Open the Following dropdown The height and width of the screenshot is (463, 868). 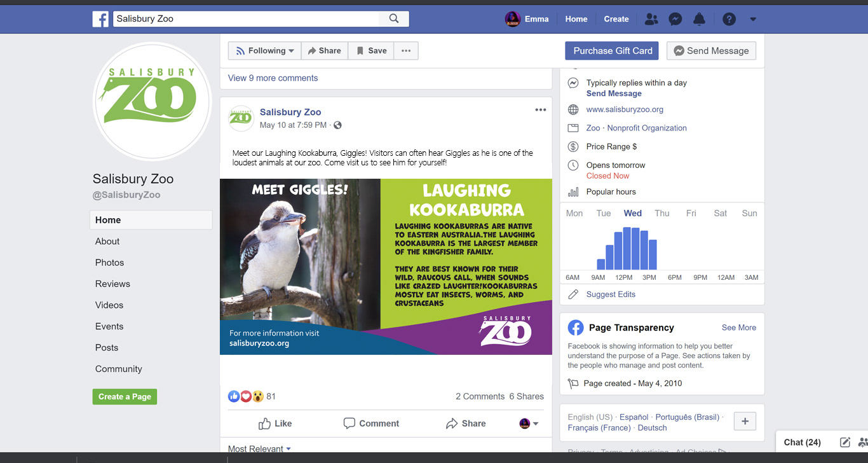pyautogui.click(x=265, y=51)
